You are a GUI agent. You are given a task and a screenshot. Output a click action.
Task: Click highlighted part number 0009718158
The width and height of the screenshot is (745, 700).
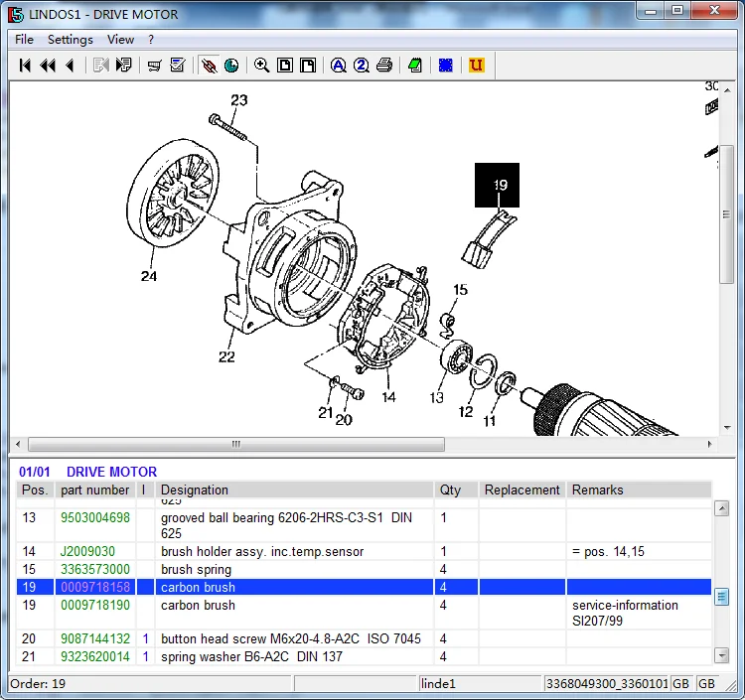coord(95,587)
